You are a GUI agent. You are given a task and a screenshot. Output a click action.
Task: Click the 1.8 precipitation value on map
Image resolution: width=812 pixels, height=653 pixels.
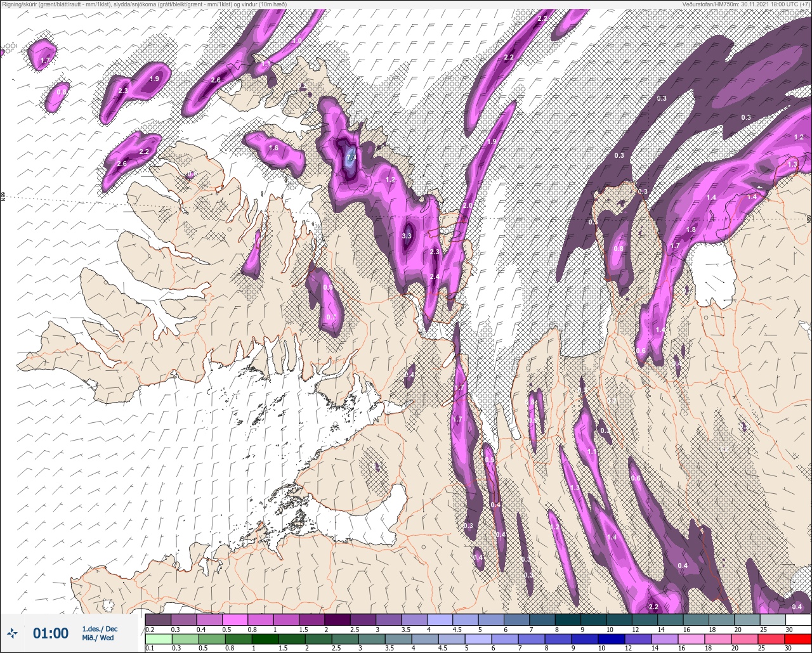691,230
